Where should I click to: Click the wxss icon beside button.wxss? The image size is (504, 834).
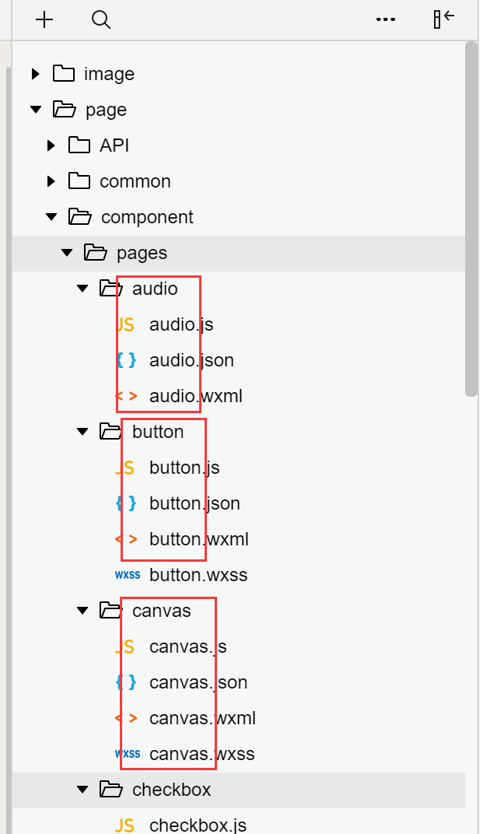128,575
